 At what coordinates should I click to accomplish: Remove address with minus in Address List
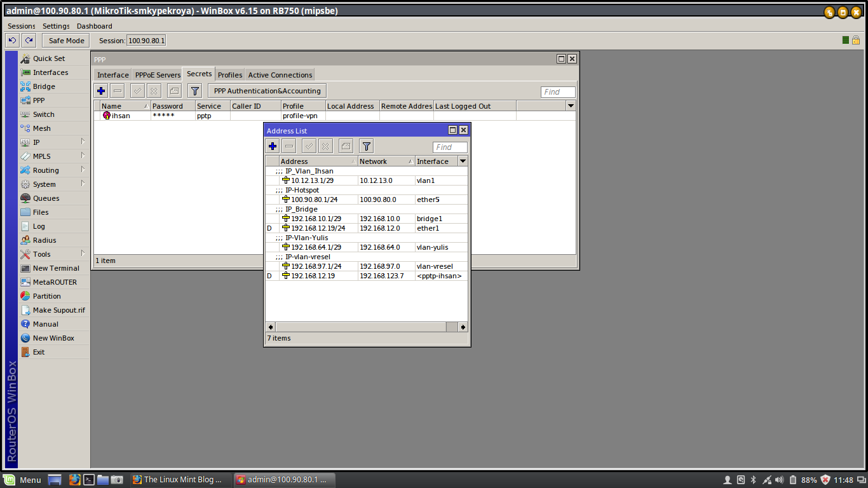(x=289, y=146)
